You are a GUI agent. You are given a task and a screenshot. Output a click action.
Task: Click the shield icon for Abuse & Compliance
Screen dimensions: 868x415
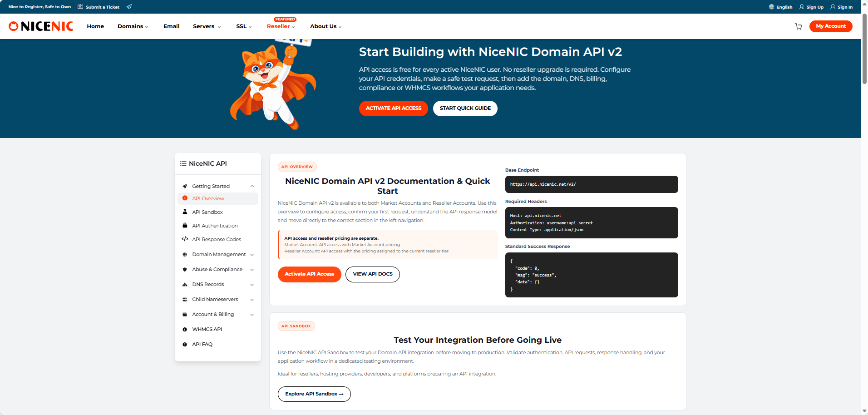(185, 269)
